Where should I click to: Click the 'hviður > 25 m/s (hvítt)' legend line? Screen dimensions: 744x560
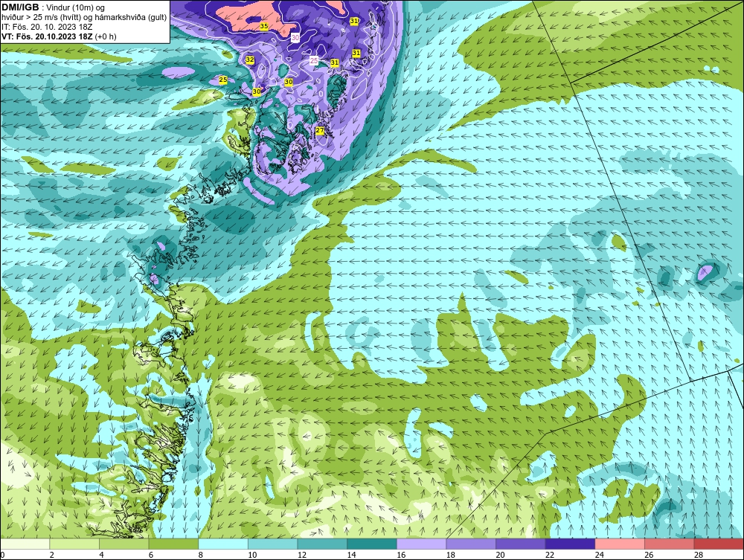click(x=84, y=18)
